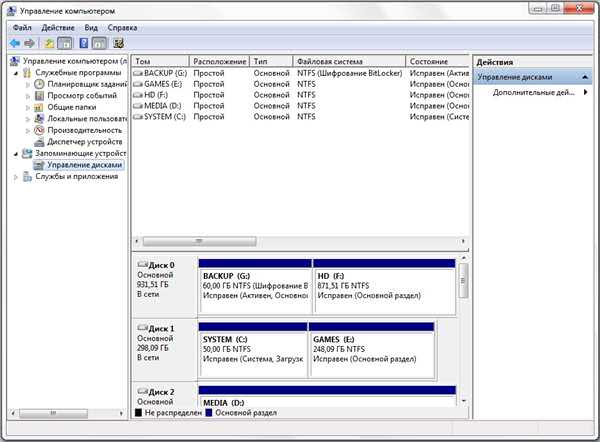
Task: Open the Действие menu
Action: point(58,28)
